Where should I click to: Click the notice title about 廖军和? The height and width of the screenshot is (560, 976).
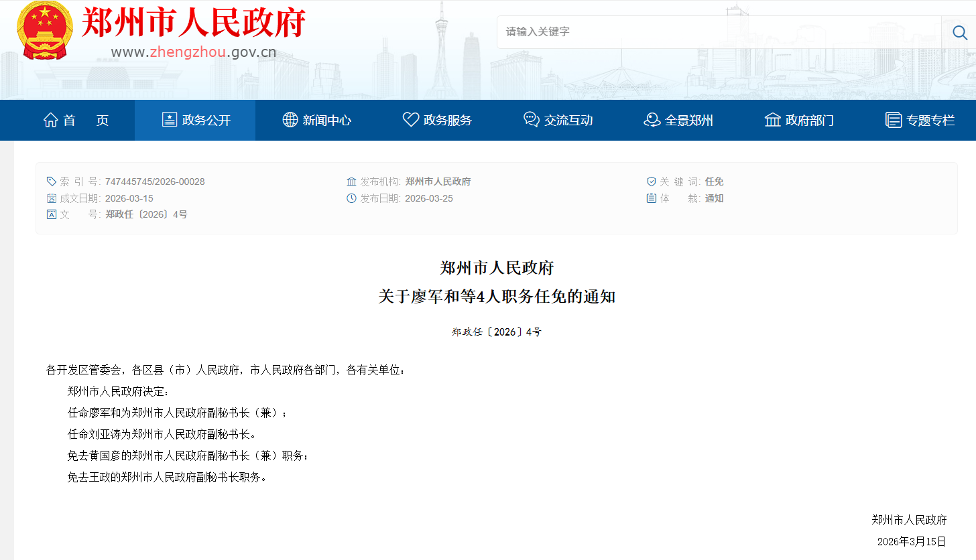pos(496,297)
